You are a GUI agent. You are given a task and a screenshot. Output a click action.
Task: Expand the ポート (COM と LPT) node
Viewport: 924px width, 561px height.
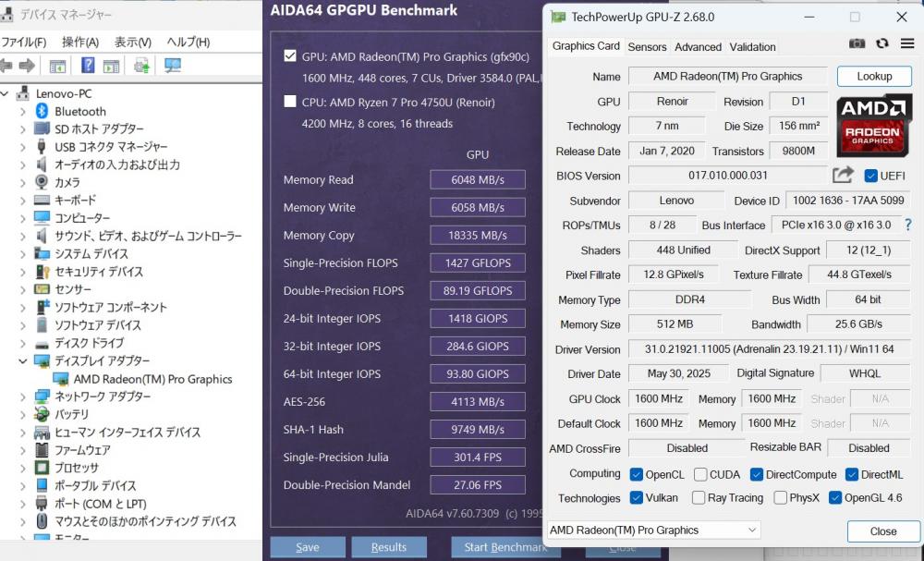(x=23, y=504)
